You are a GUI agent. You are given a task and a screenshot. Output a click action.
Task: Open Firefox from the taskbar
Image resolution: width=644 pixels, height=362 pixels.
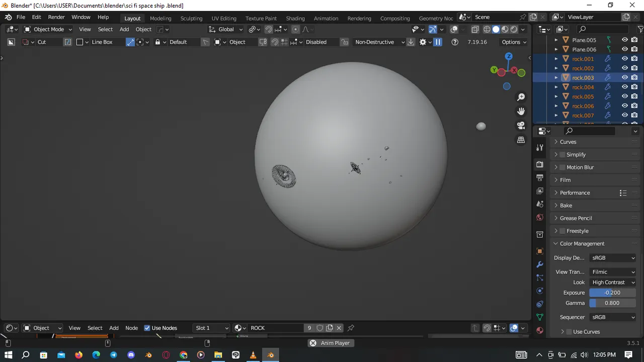coord(78,355)
